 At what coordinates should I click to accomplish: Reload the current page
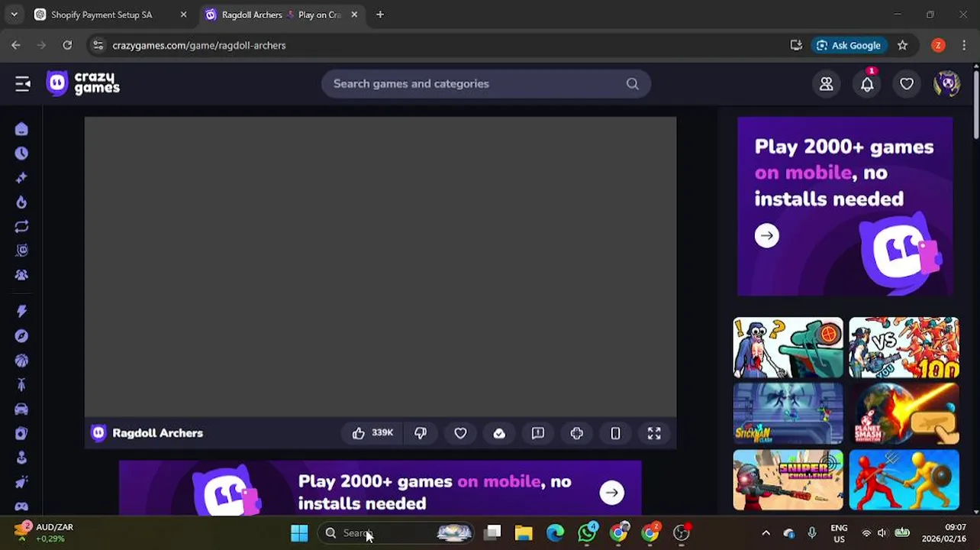point(67,45)
